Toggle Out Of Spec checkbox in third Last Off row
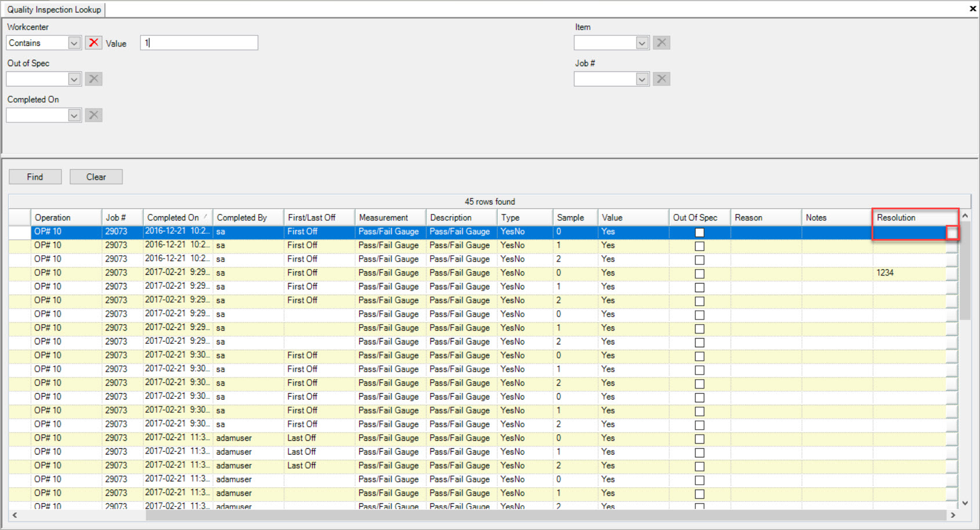Image resolution: width=980 pixels, height=530 pixels. pos(700,467)
